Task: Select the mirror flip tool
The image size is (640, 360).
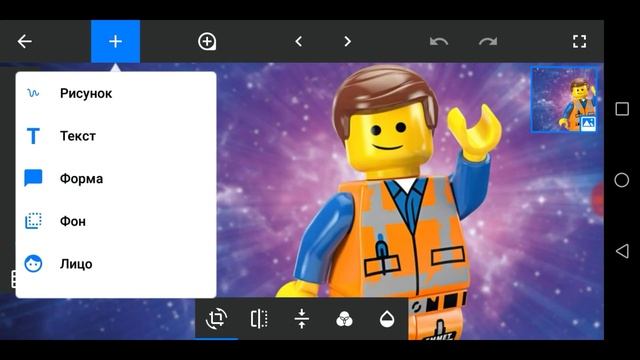Action: [259, 318]
